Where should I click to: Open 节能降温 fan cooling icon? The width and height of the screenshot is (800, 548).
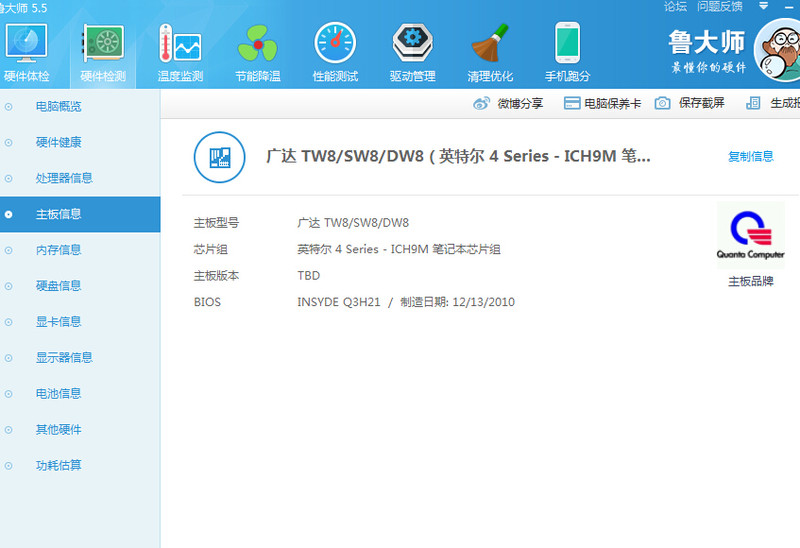(258, 43)
